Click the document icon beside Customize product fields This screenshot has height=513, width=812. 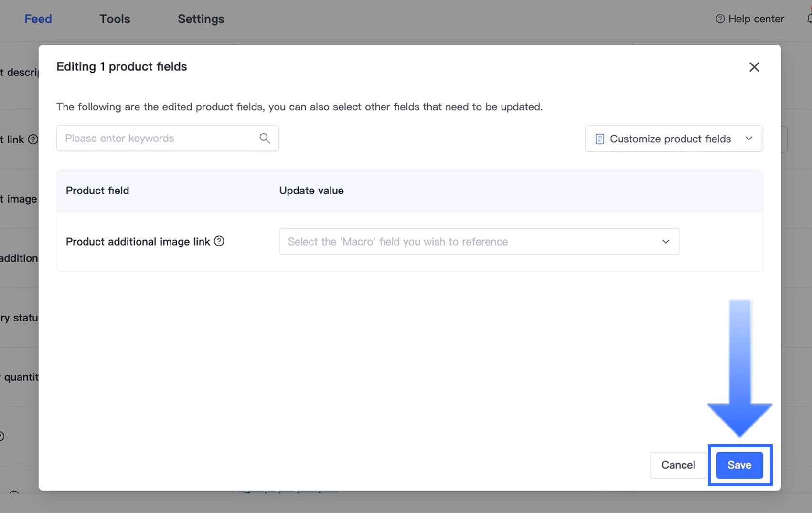click(599, 139)
